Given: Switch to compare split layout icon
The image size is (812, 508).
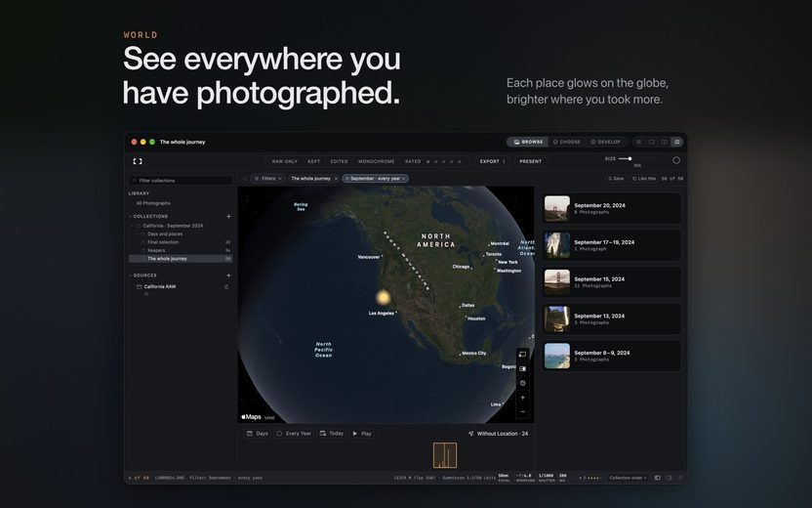Looking at the screenshot, I should coord(664,142).
